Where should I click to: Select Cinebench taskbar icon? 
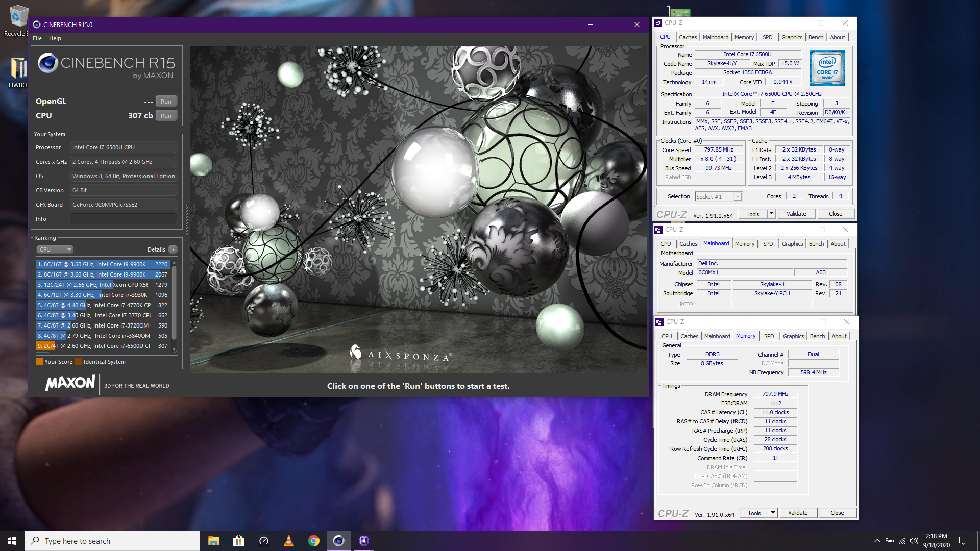338,541
